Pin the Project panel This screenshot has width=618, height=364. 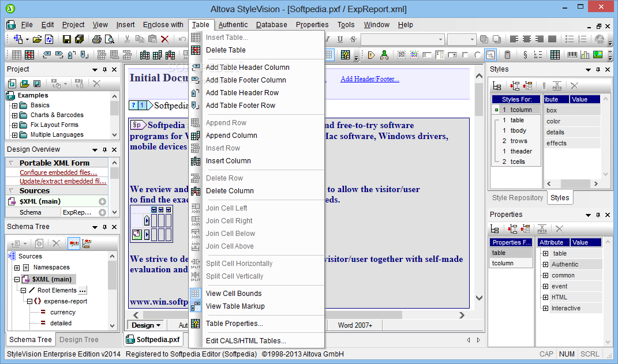point(104,69)
